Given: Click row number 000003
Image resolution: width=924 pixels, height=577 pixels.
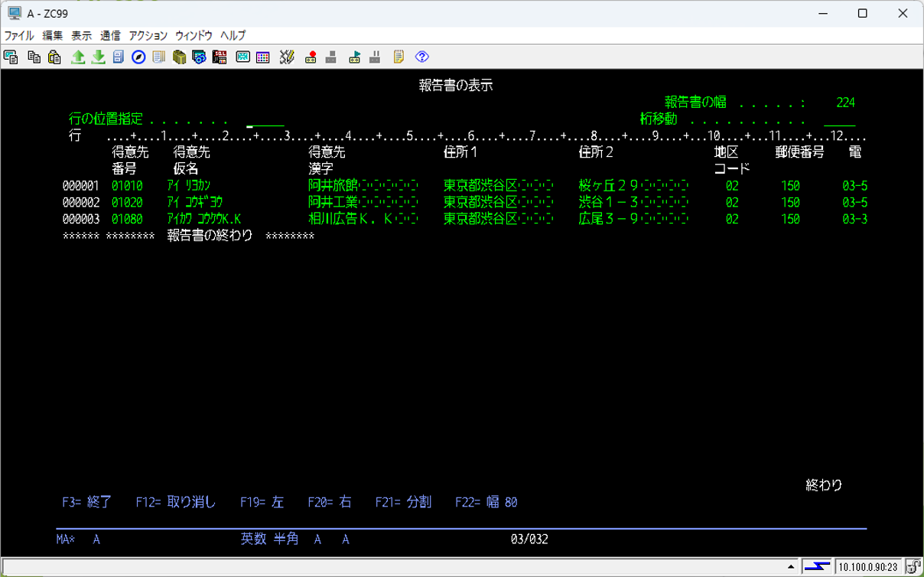Looking at the screenshot, I should [81, 219].
